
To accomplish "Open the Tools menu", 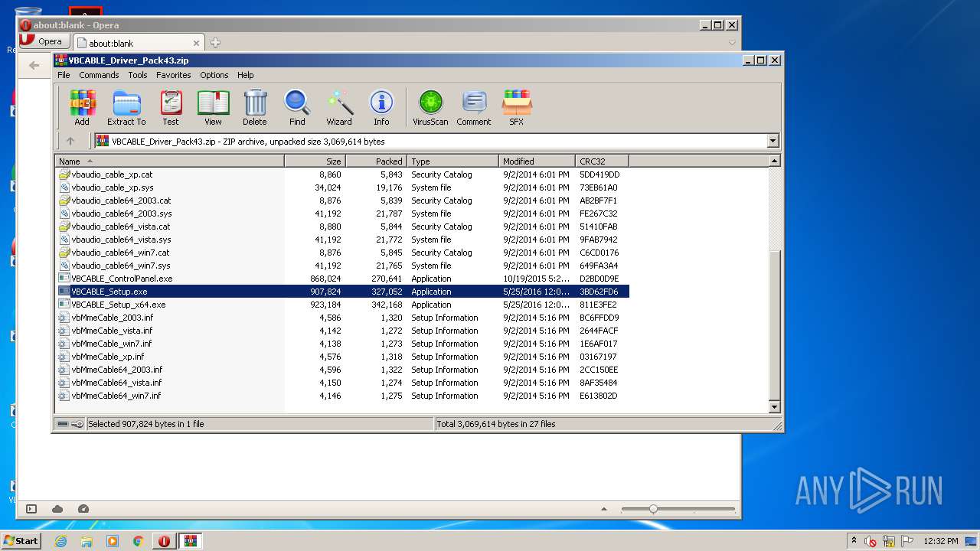I will point(138,75).
